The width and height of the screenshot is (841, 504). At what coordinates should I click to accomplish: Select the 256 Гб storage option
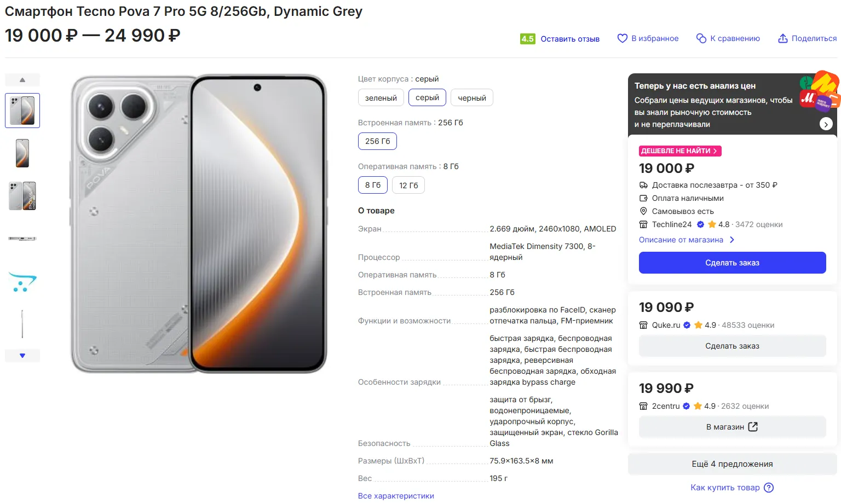pyautogui.click(x=377, y=141)
